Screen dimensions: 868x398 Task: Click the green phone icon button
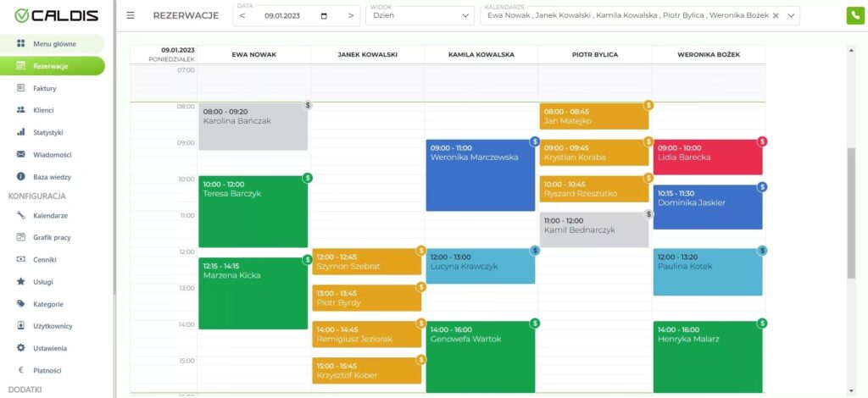pyautogui.click(x=854, y=15)
